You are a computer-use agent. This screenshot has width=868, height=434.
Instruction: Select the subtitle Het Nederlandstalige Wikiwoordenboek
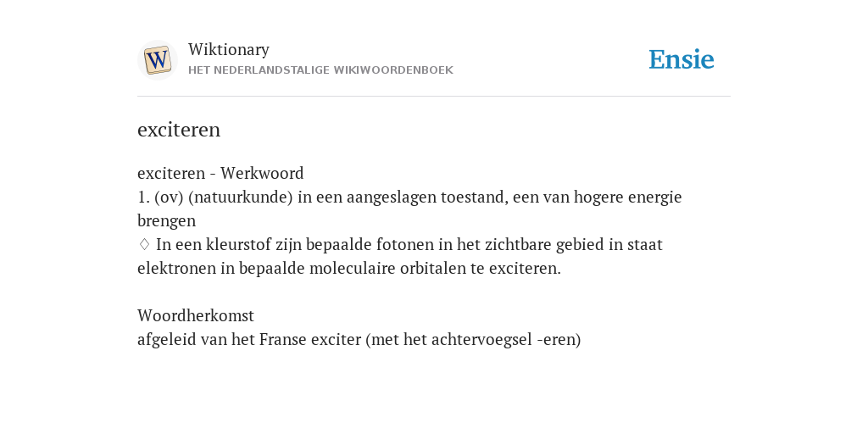[320, 70]
